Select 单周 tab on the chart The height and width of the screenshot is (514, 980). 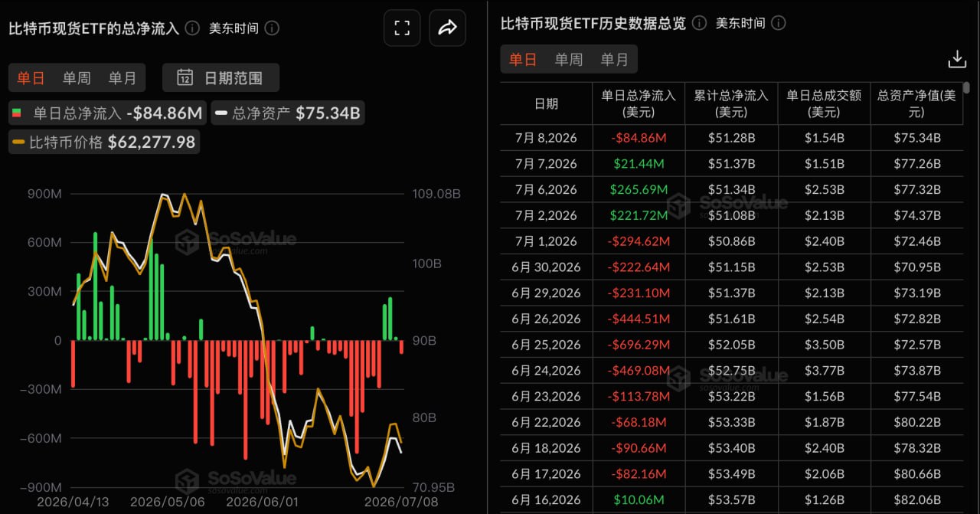tap(77, 77)
